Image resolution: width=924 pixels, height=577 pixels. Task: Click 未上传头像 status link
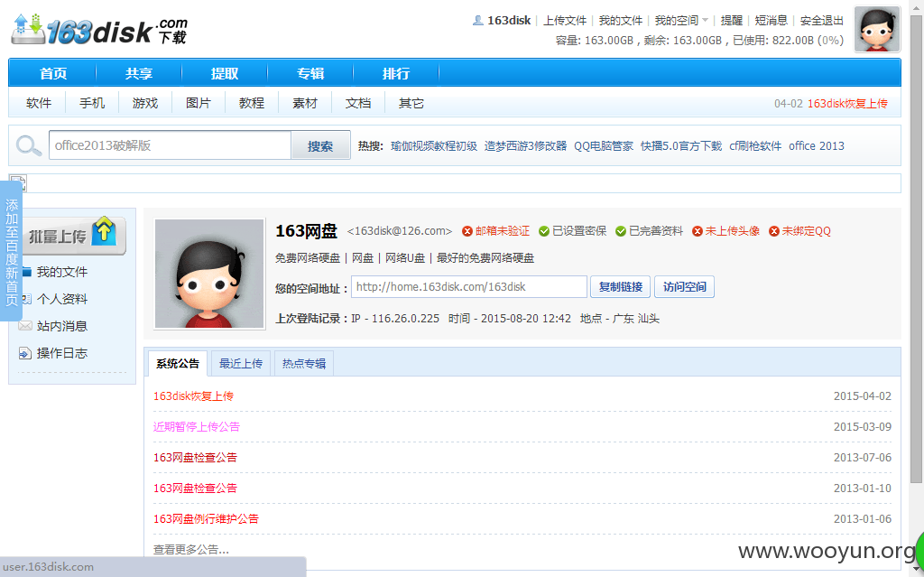coord(733,231)
